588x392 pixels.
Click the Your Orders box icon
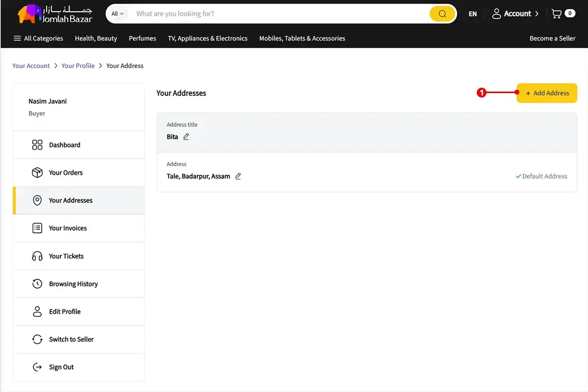point(37,172)
